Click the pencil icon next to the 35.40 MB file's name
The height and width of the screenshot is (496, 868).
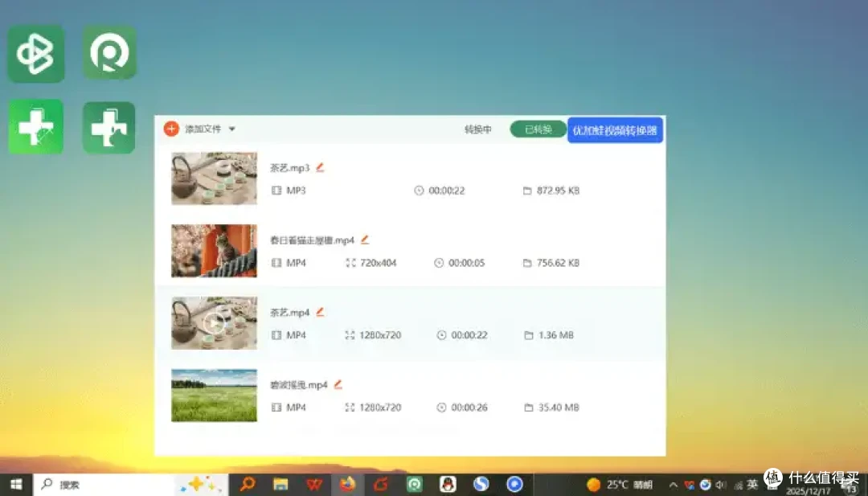coord(338,384)
